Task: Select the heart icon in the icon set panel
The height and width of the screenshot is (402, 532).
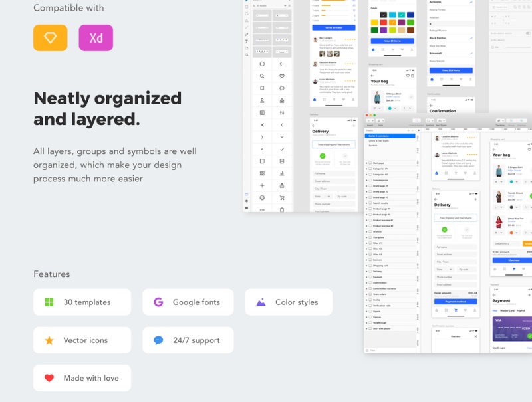Action: [282, 76]
